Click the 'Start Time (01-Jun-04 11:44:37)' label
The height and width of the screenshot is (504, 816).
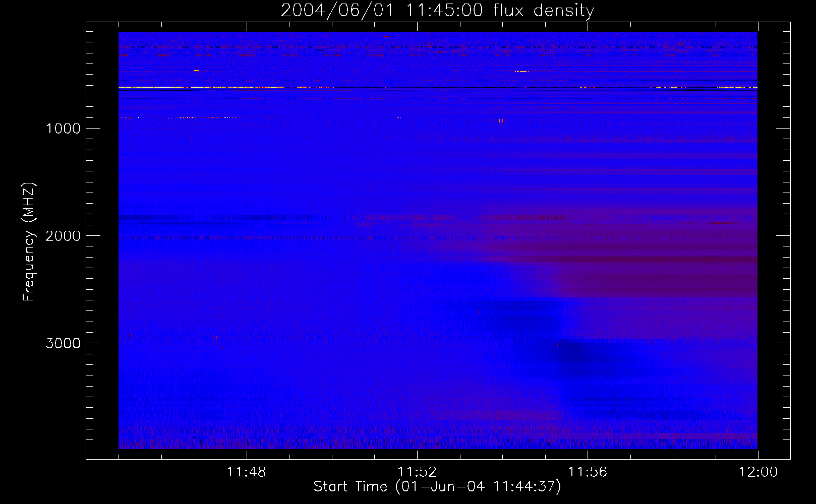(x=437, y=486)
